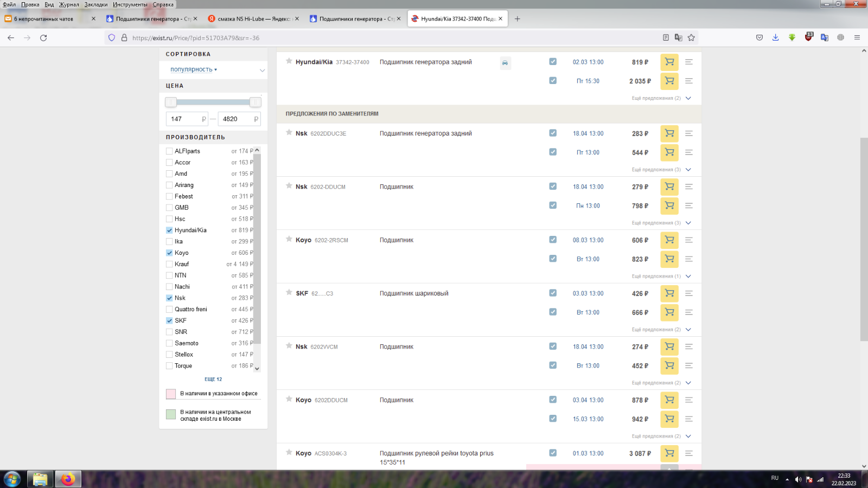Expand more offers (3) under Nsk 6202DDUC3E
This screenshot has height=488, width=868.
click(661, 170)
